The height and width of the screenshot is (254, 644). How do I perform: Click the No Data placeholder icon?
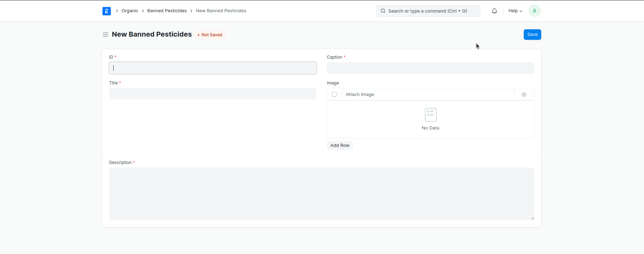(x=430, y=115)
